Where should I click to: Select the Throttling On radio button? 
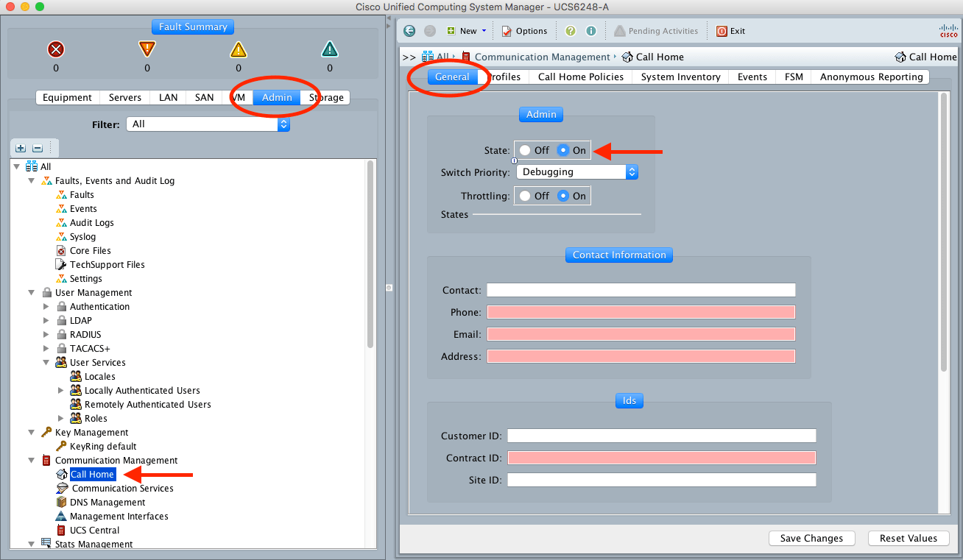(x=563, y=196)
